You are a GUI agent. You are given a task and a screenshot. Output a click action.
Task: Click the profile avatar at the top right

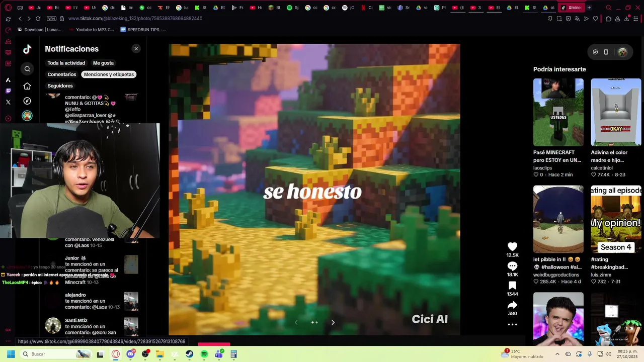(622, 52)
